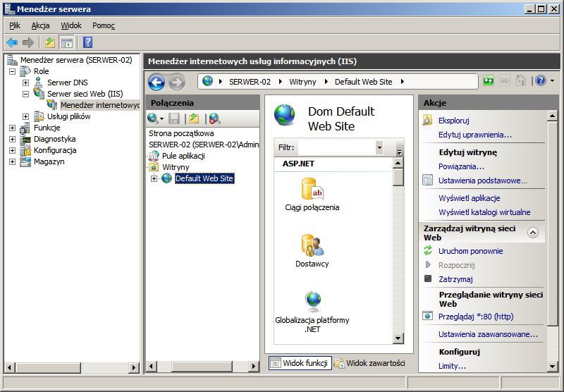Open the Filtr dropdown arrow
The width and height of the screenshot is (564, 392).
click(379, 147)
